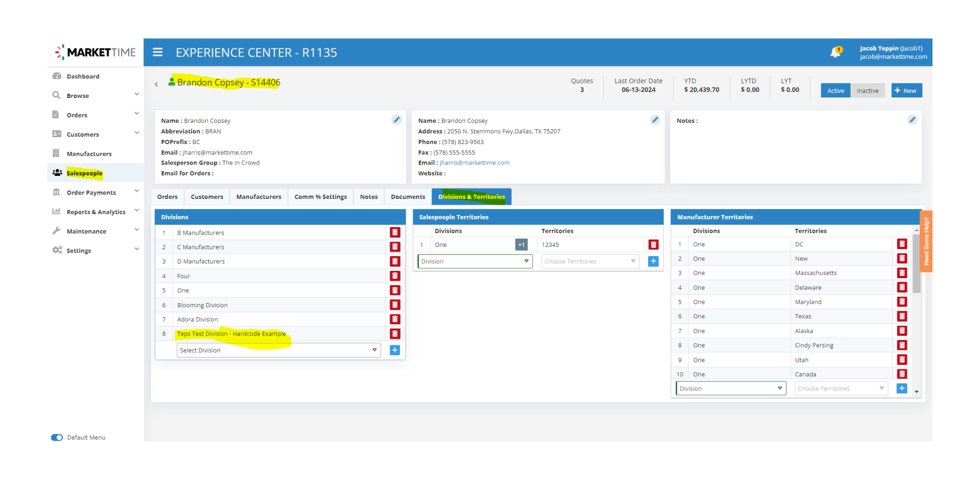Open Jacob Teppin user profile
Viewport: 980px width, 480px height.
click(x=893, y=52)
